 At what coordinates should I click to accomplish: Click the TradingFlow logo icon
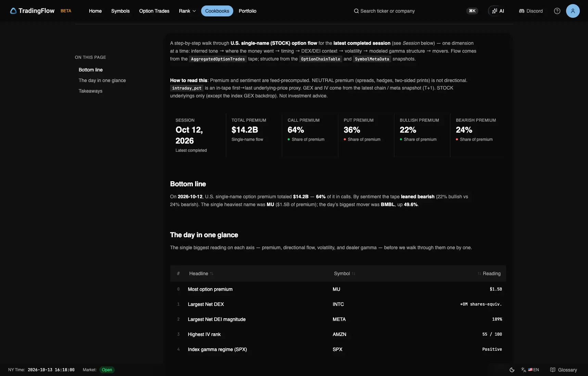[13, 11]
